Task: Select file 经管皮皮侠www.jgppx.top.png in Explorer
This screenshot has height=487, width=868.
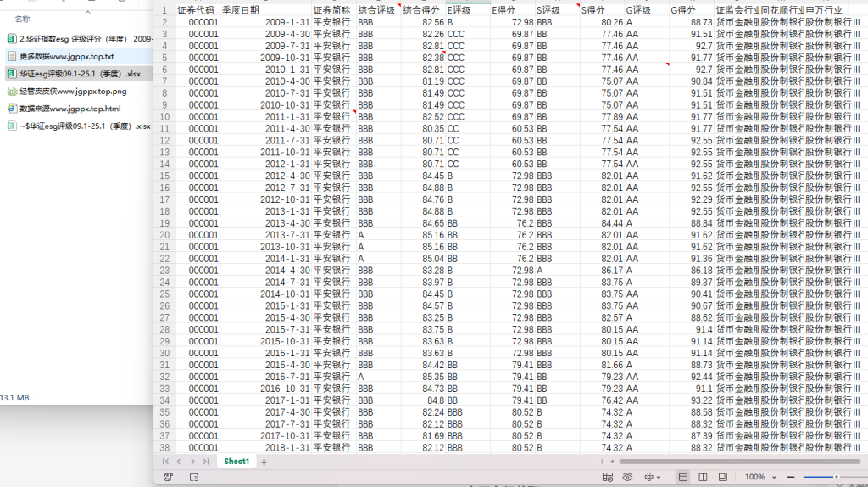Action: (x=73, y=92)
